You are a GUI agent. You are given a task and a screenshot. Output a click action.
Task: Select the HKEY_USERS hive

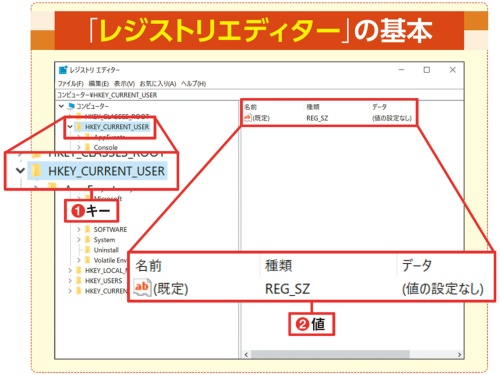(104, 281)
